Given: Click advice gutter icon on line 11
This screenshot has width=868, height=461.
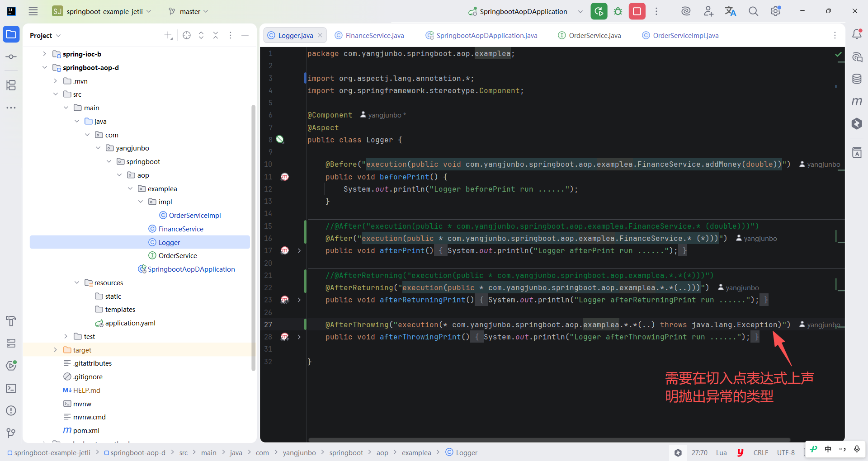Looking at the screenshot, I should (x=284, y=177).
